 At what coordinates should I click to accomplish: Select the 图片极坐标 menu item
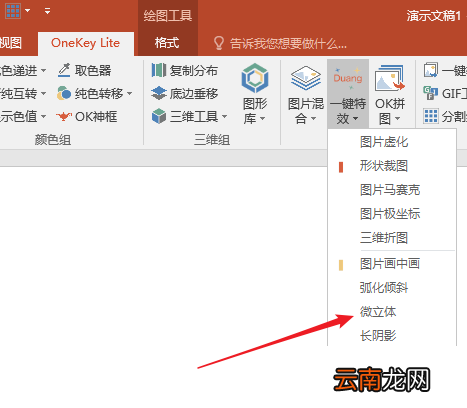pos(392,214)
